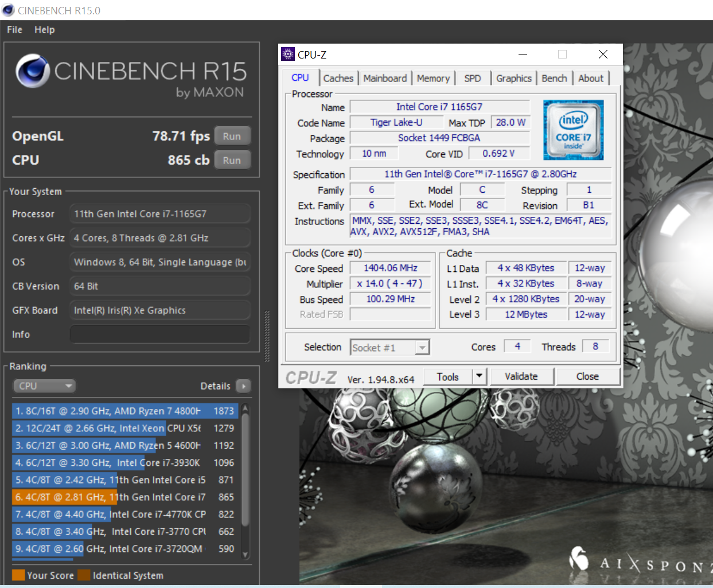Viewport: 713px width, 588px height.
Task: Switch to the Mainboard tab
Action: (x=385, y=78)
